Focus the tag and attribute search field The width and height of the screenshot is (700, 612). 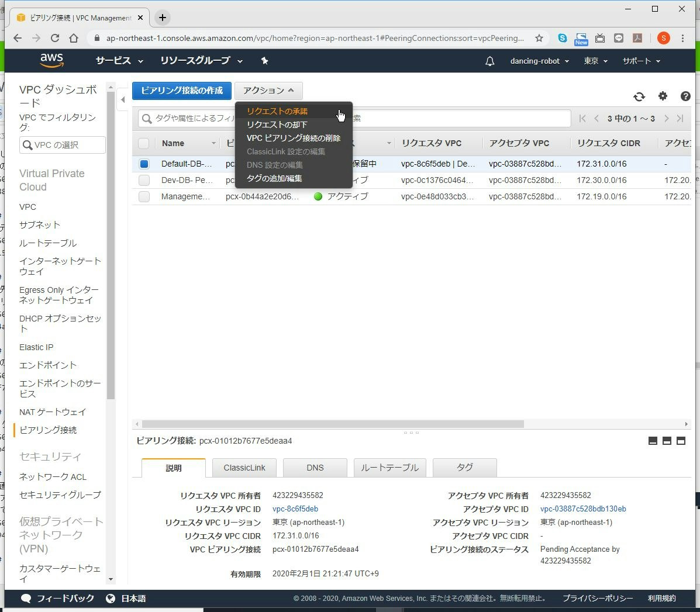point(354,118)
